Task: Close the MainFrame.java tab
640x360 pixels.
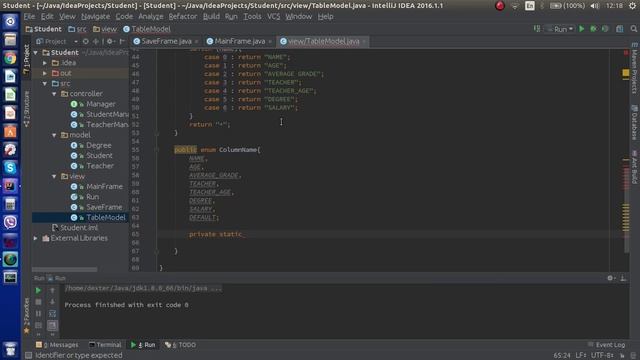Action: pos(270,42)
